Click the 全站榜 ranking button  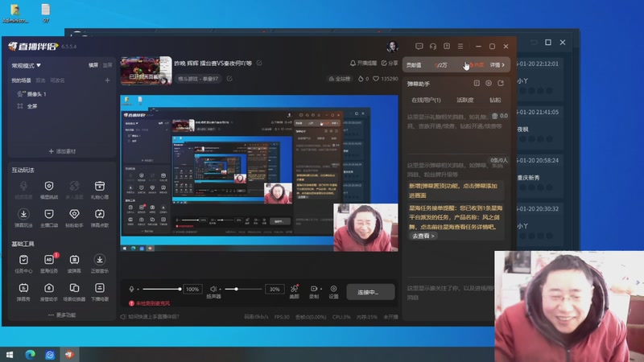(339, 78)
